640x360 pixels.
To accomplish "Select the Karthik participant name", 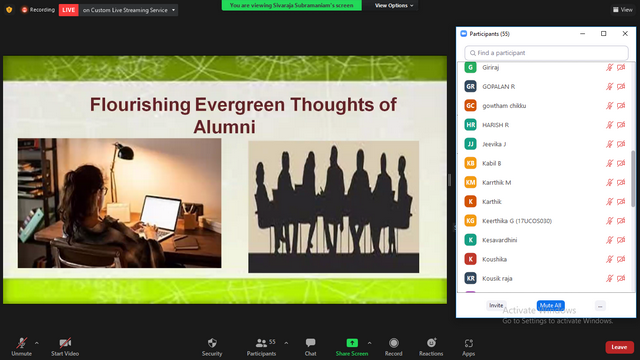I will 491,202.
